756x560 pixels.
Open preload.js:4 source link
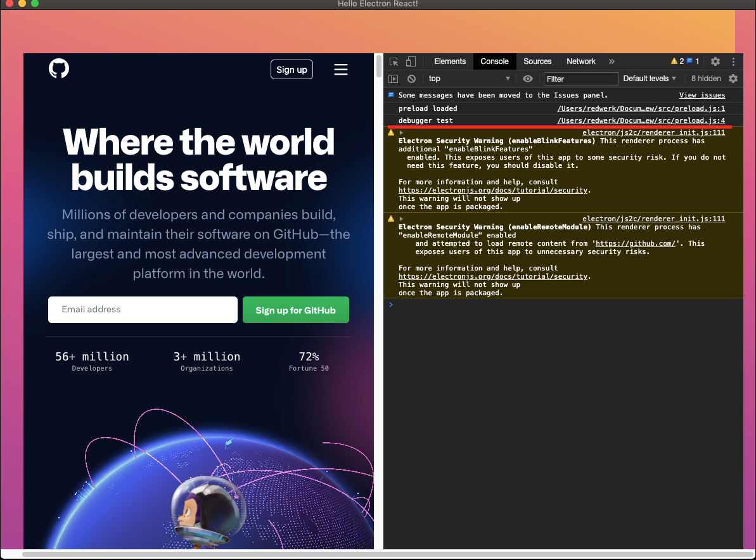tap(641, 120)
